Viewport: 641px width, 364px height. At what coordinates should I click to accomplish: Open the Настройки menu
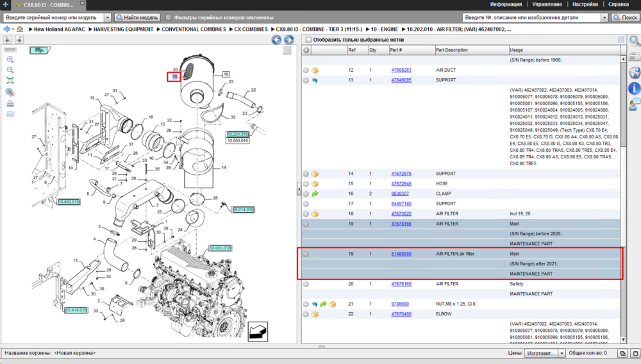pos(585,4)
